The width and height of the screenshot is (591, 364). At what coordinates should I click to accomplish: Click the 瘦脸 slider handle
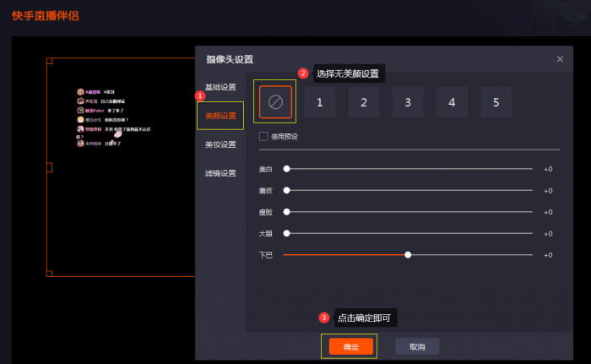(x=287, y=212)
